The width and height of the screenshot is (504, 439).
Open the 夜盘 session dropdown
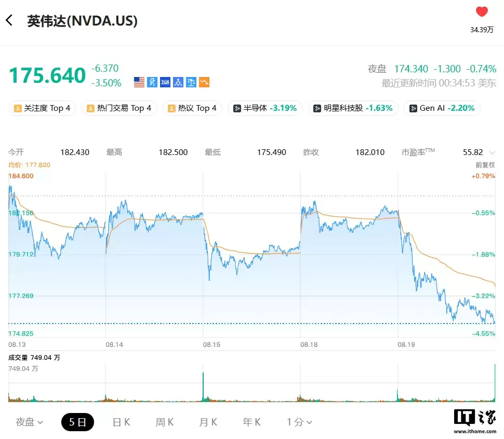pyautogui.click(x=29, y=422)
